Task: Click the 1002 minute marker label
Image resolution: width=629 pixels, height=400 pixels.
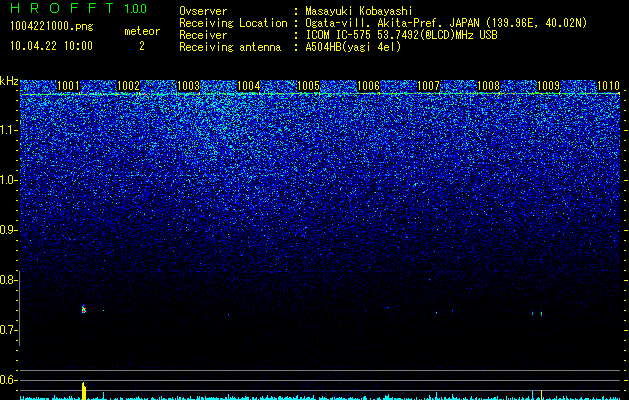Action: 128,86
